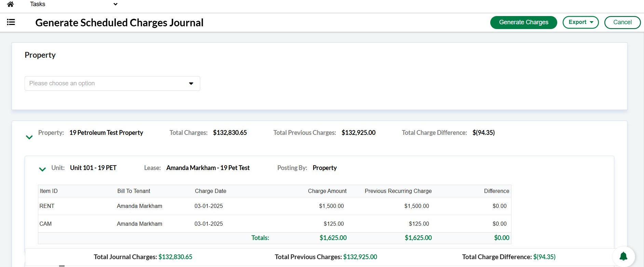644x267 pixels.
Task: Click the Total Journal Charges footer amount
Action: point(175,257)
